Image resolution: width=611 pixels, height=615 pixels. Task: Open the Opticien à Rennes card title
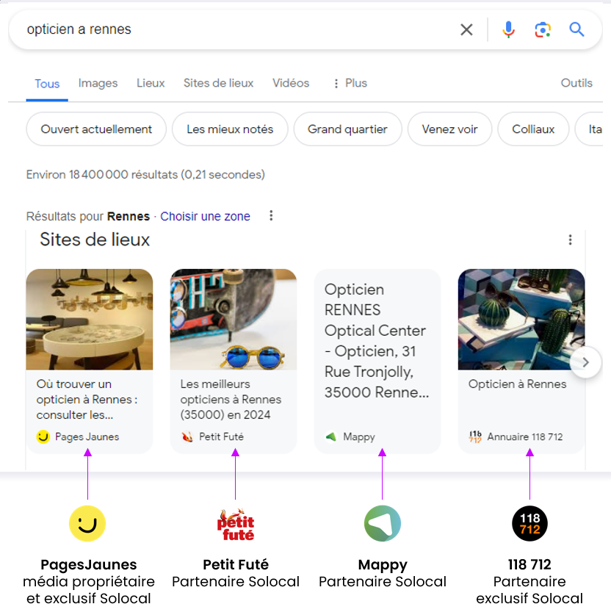tap(517, 384)
